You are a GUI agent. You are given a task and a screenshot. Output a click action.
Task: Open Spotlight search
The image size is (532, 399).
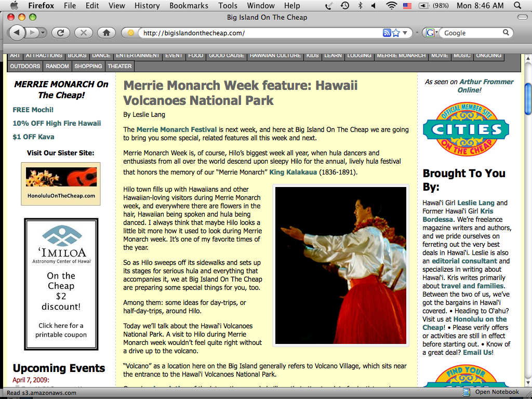(x=517, y=5)
